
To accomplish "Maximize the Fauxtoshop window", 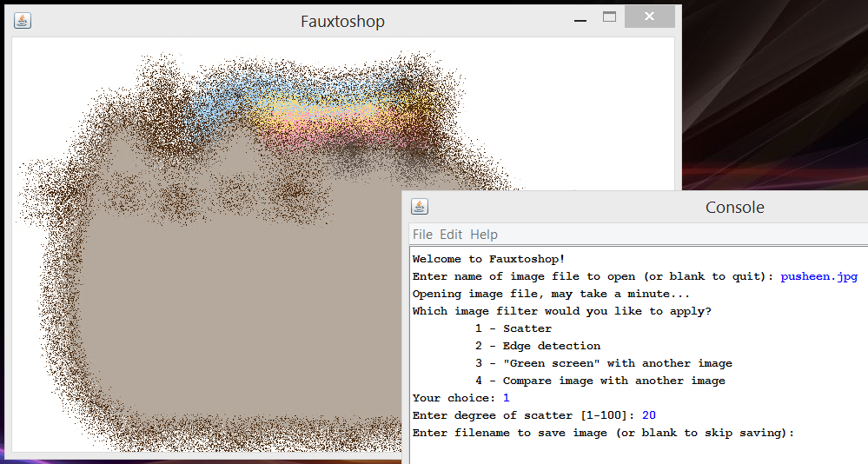I will [x=609, y=17].
